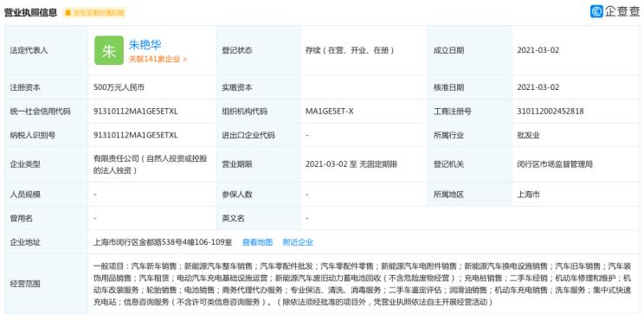The height and width of the screenshot is (314, 644).
Task: Click the 登记状态 label cell
Action: click(x=258, y=50)
